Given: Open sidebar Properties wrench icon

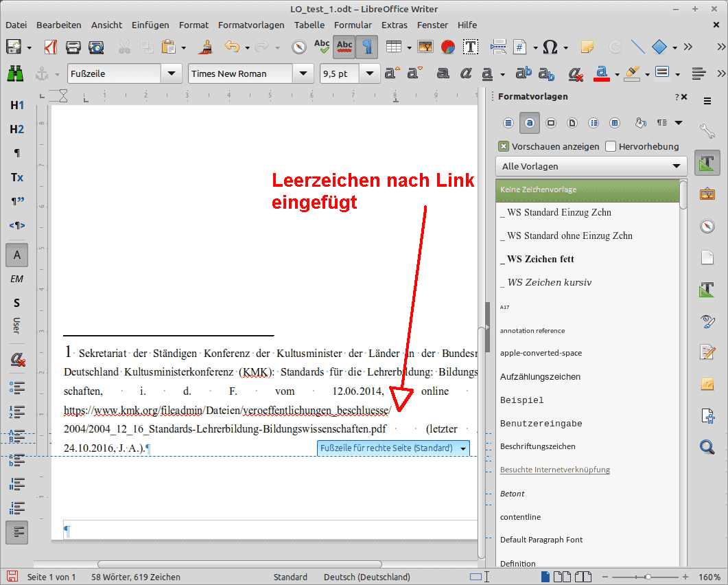Looking at the screenshot, I should coord(707,131).
